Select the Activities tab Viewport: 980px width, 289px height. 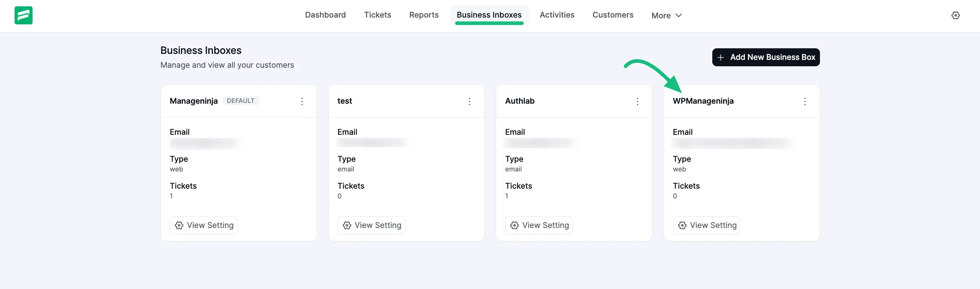coord(557,15)
